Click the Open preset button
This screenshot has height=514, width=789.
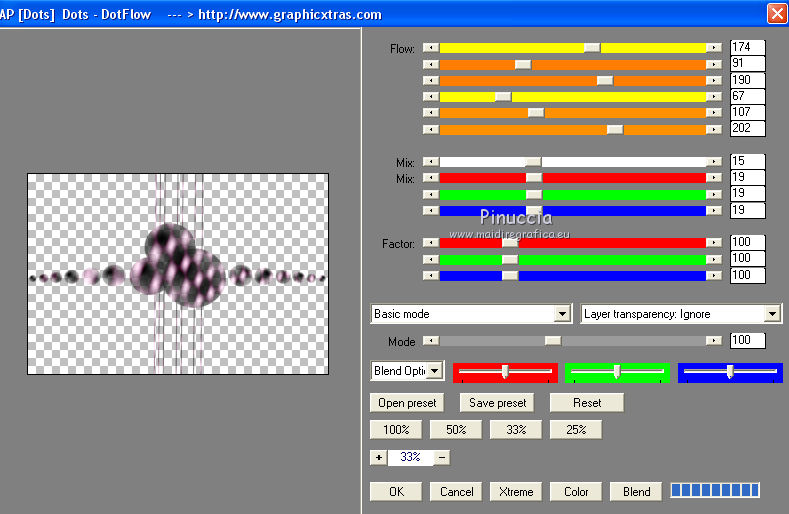coord(407,403)
